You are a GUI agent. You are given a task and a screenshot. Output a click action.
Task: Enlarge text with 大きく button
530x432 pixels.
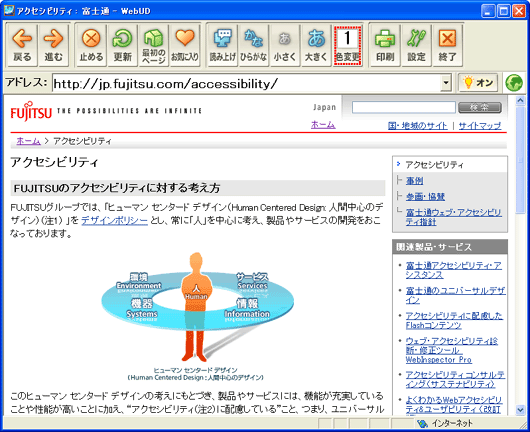click(x=316, y=45)
